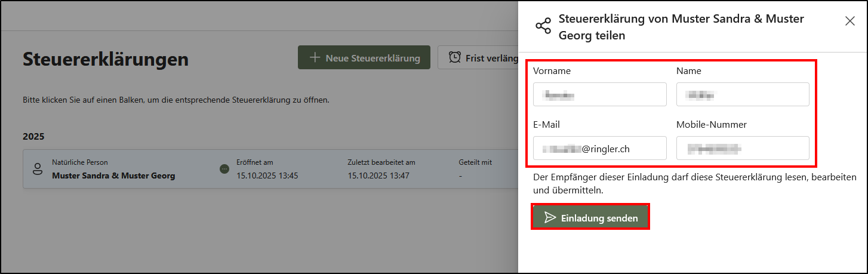The width and height of the screenshot is (868, 274).
Task: Click the green status dots icon
Action: point(224,169)
